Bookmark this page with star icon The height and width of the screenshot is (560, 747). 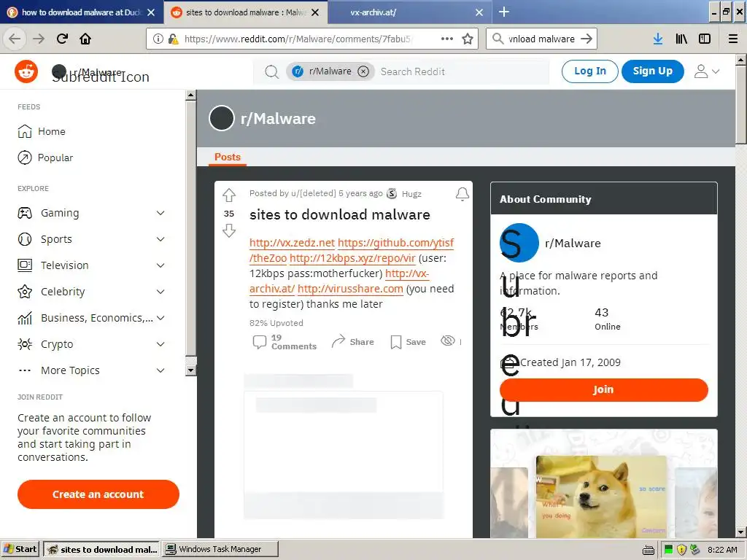point(468,39)
